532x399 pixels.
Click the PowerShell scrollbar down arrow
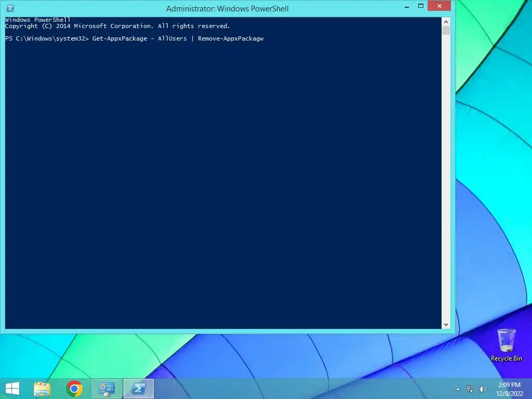[x=446, y=325]
